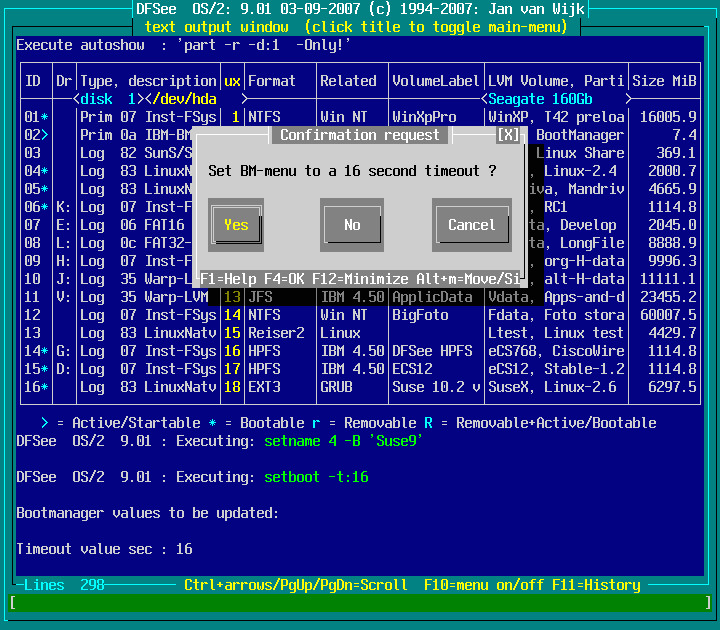Close dialog with the [X] button
This screenshot has height=630, width=720.
(508, 135)
